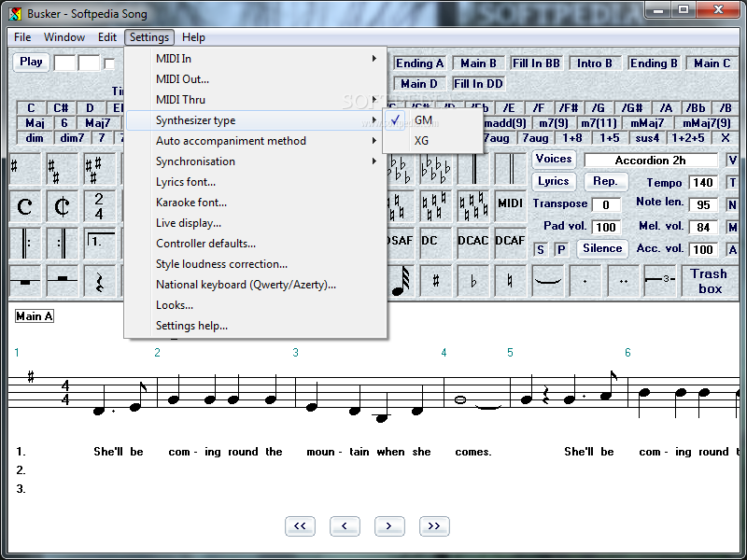Select the checked GM synthesizer option

tap(423, 120)
